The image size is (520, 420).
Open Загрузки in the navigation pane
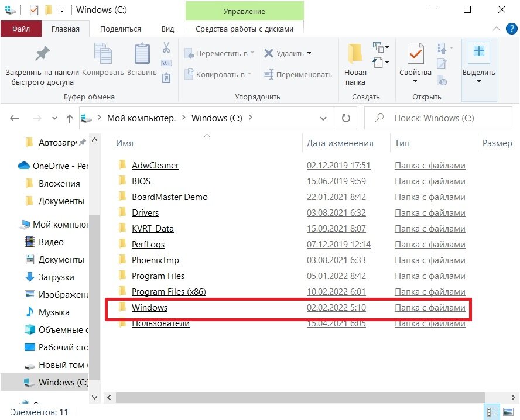pyautogui.click(x=50, y=277)
